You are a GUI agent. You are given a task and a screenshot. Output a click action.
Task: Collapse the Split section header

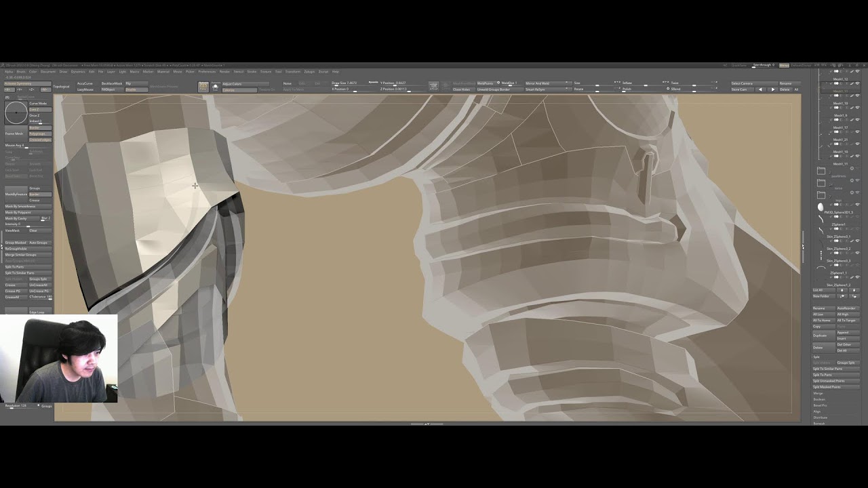[x=816, y=357]
